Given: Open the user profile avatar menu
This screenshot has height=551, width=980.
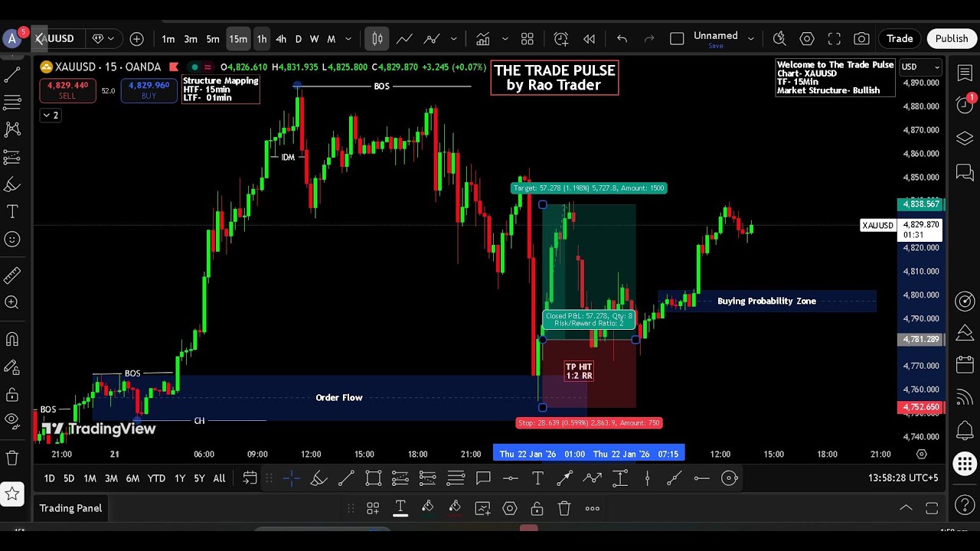Looking at the screenshot, I should (x=11, y=38).
